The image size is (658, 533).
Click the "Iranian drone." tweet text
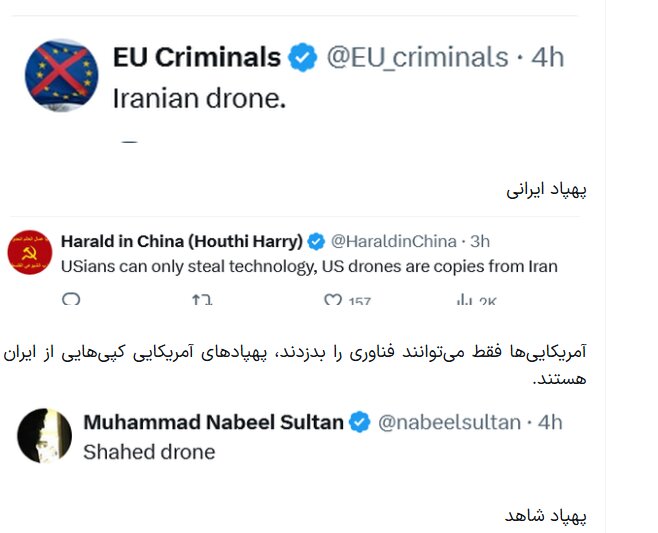198,99
